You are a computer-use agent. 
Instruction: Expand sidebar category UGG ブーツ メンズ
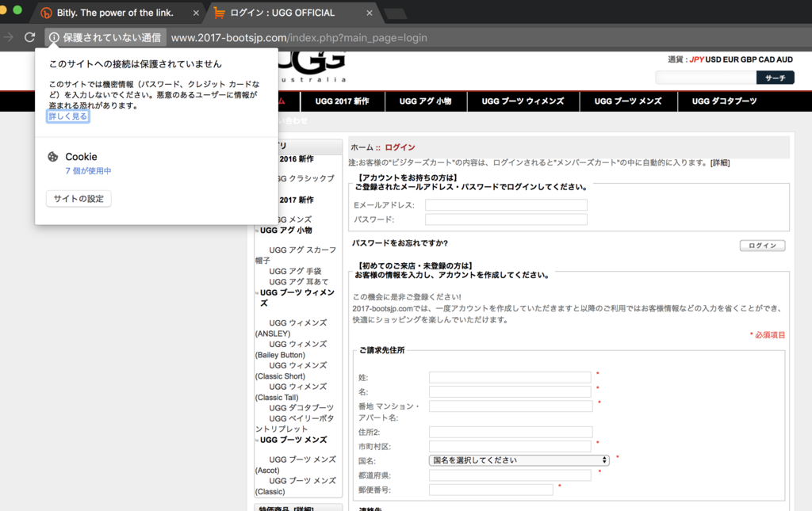tap(293, 440)
